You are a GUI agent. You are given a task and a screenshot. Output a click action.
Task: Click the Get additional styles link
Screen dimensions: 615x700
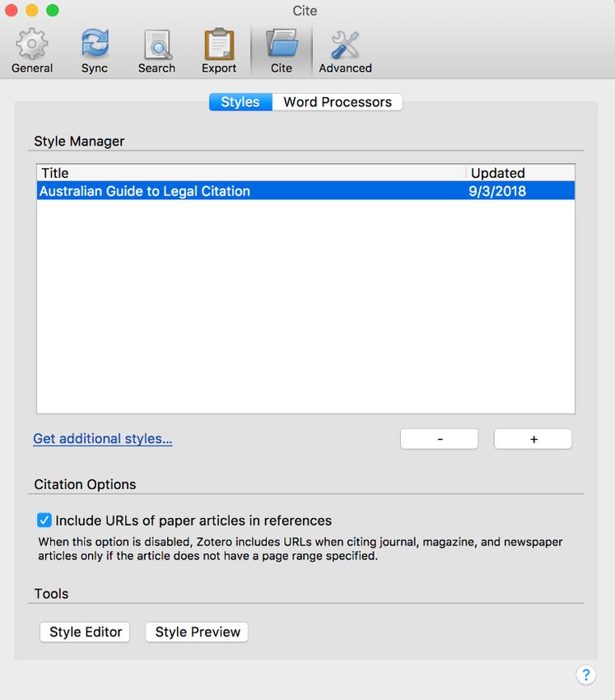point(103,438)
